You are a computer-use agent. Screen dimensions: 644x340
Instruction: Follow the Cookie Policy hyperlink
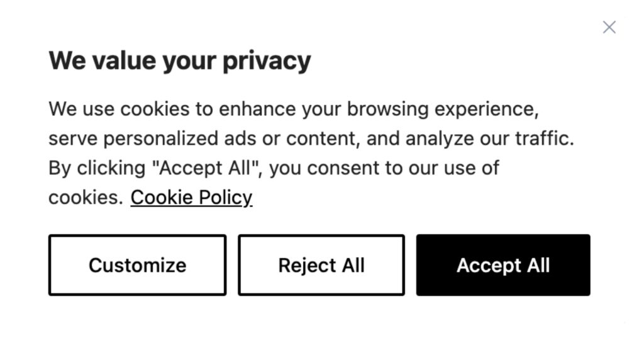click(191, 197)
